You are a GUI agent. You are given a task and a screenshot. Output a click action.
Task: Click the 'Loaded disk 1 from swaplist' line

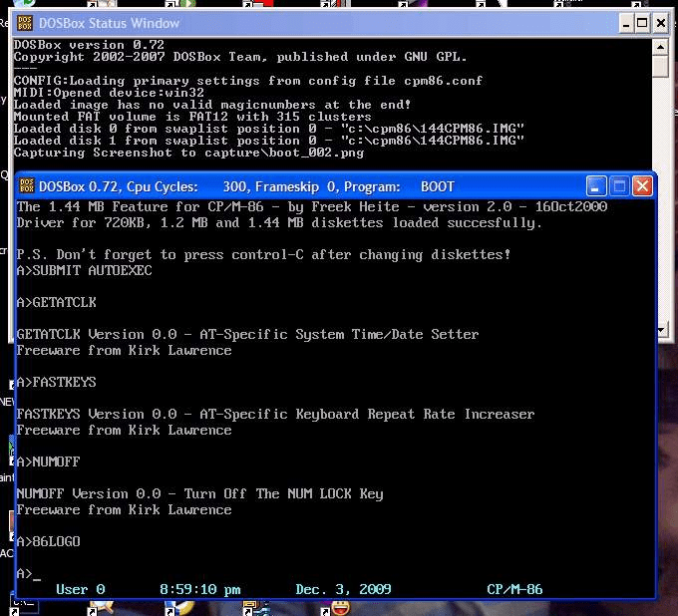click(x=269, y=141)
